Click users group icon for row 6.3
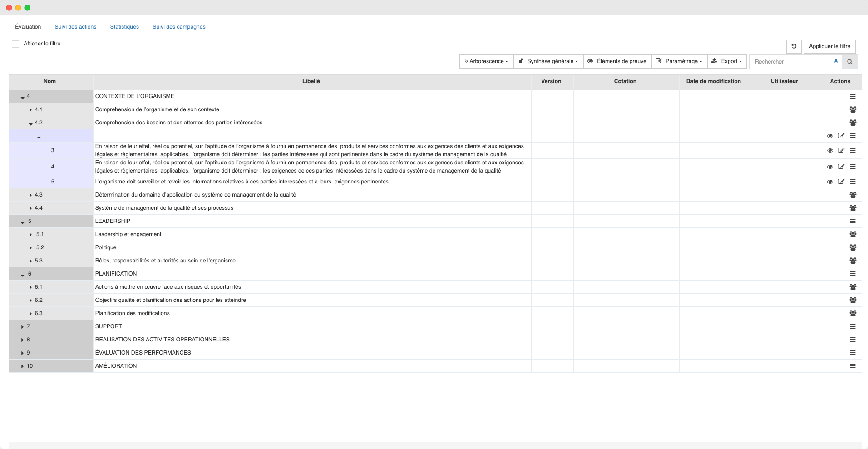868x449 pixels. (x=853, y=313)
